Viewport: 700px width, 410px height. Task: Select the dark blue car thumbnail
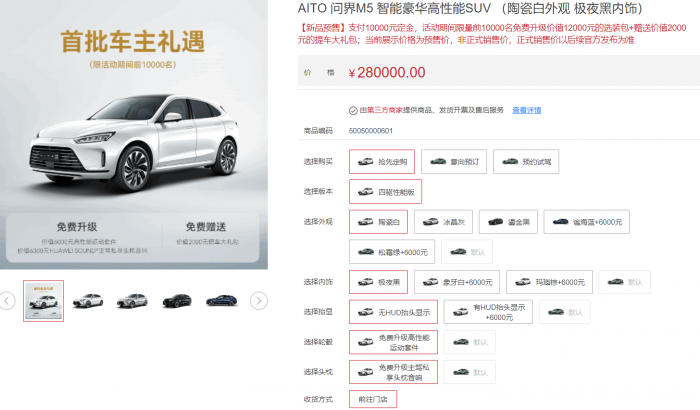221,301
